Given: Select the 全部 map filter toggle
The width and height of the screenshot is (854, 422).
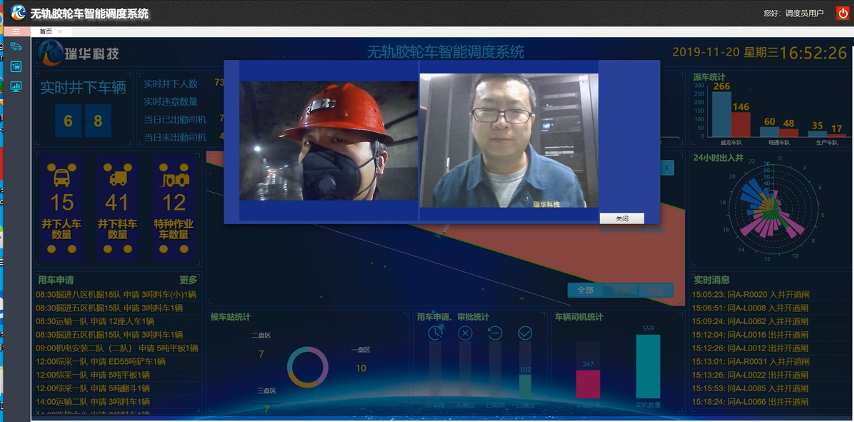Looking at the screenshot, I should (x=585, y=290).
